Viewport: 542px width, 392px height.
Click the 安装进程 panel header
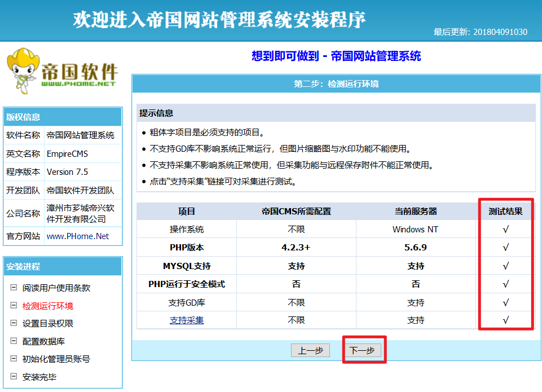pyautogui.click(x=63, y=267)
